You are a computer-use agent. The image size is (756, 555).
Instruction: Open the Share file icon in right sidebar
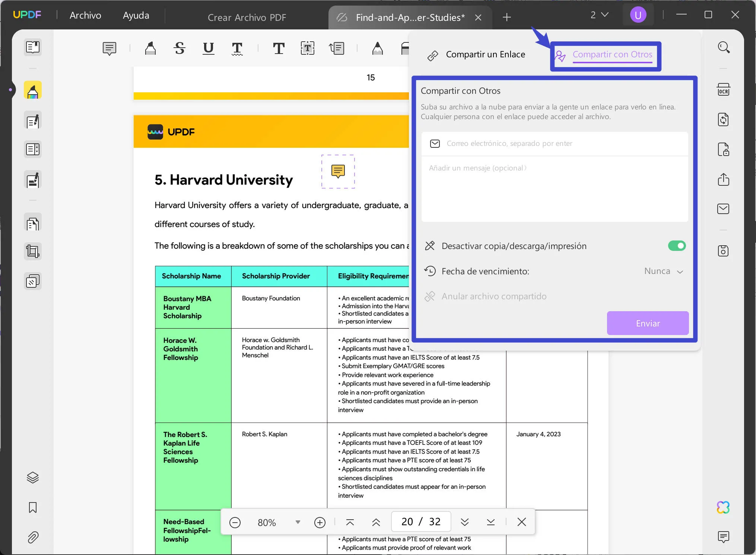click(x=723, y=179)
